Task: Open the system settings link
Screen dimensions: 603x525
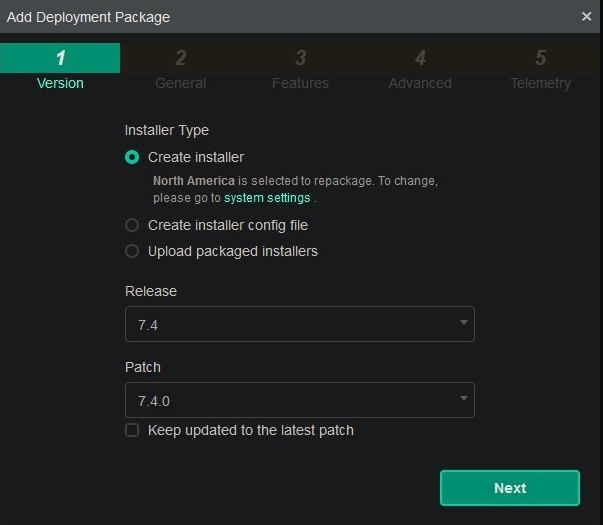Action: (x=267, y=198)
